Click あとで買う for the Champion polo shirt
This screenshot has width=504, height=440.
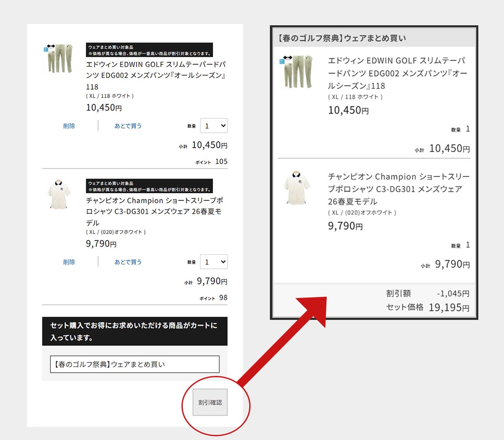(128, 262)
